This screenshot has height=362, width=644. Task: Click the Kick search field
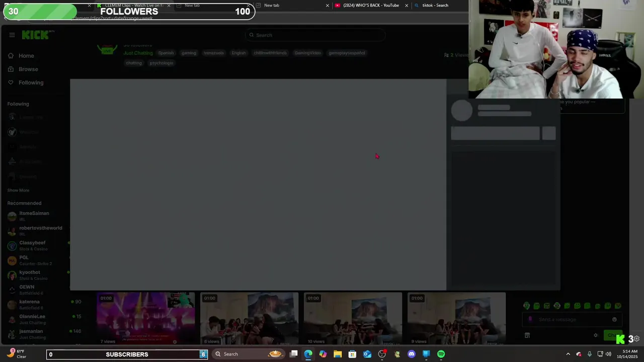pos(315,35)
